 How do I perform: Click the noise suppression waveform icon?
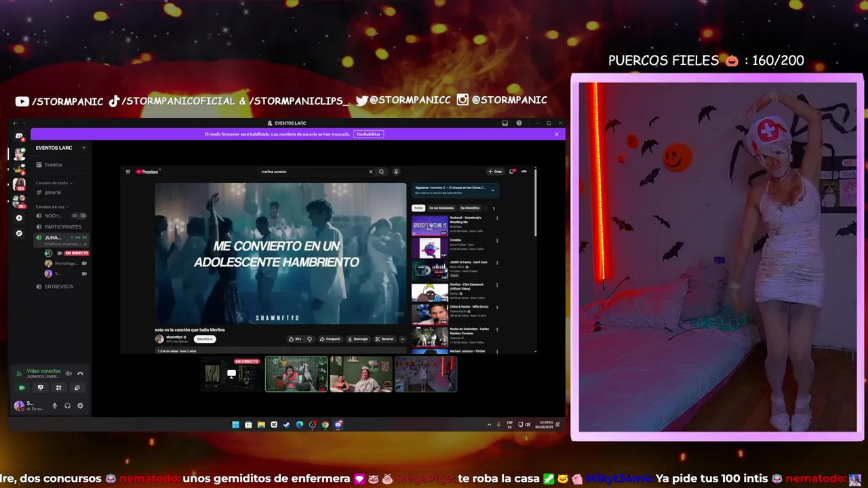click(68, 373)
